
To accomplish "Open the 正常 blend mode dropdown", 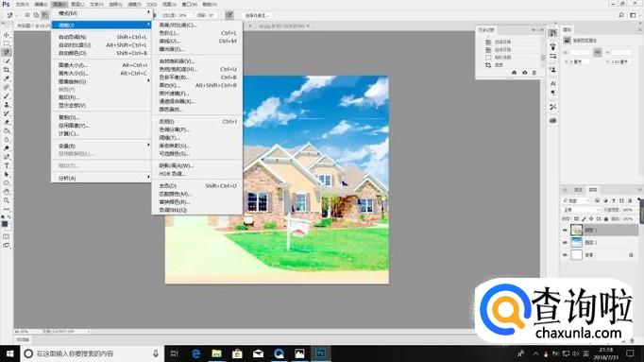I will tap(581, 210).
